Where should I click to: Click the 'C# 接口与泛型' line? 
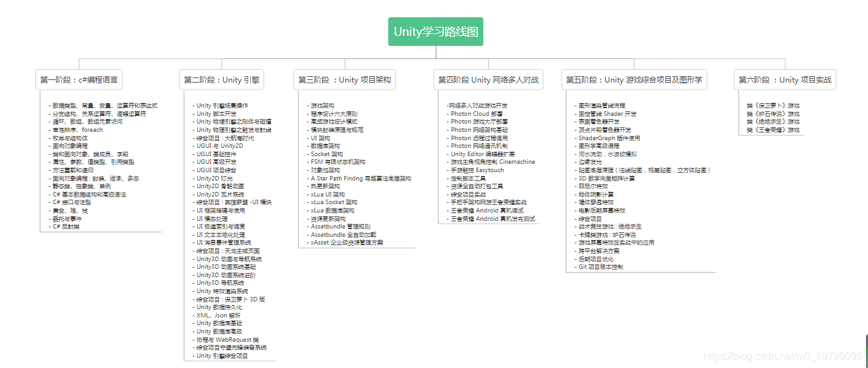(70, 202)
